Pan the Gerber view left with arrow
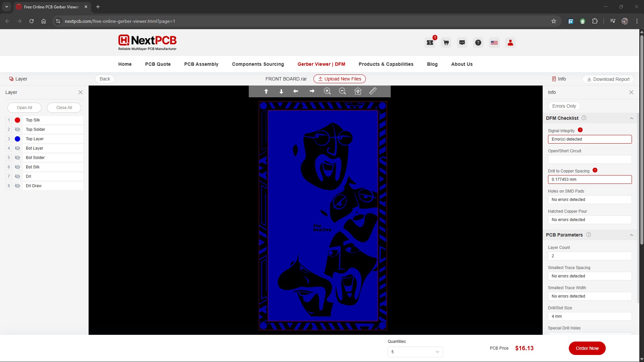 click(296, 91)
